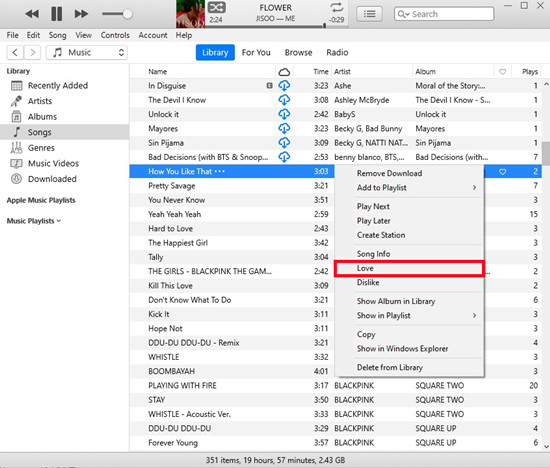Click the FLOWER album artwork thumbnail
This screenshot has width=550, height=468.
tap(190, 14)
